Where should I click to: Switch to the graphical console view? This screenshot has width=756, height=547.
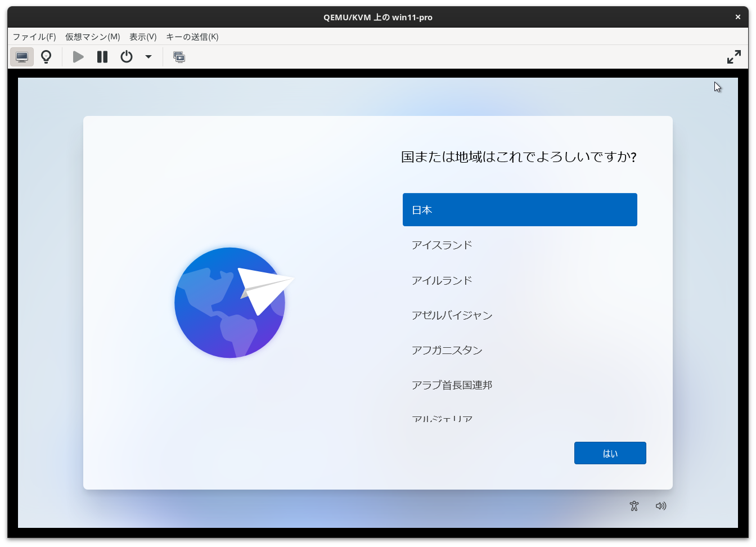(21, 56)
